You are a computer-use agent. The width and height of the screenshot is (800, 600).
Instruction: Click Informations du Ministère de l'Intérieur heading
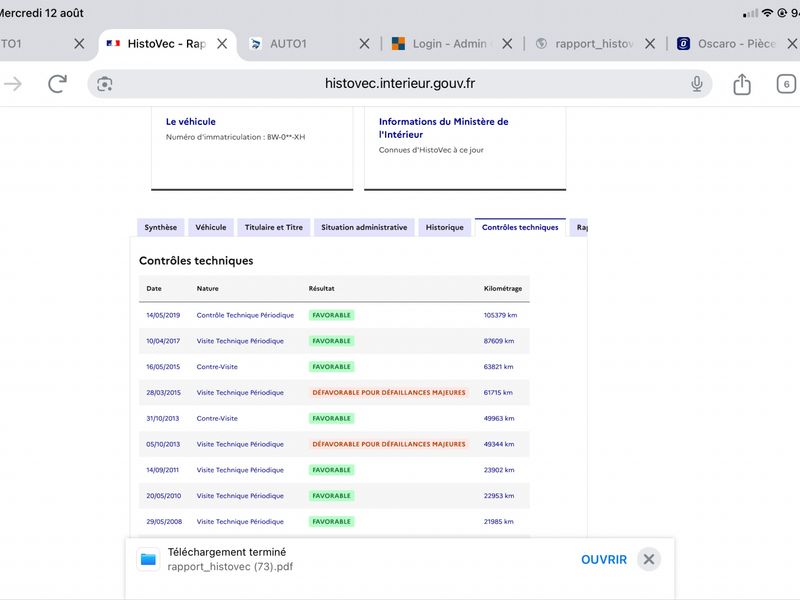(443, 128)
